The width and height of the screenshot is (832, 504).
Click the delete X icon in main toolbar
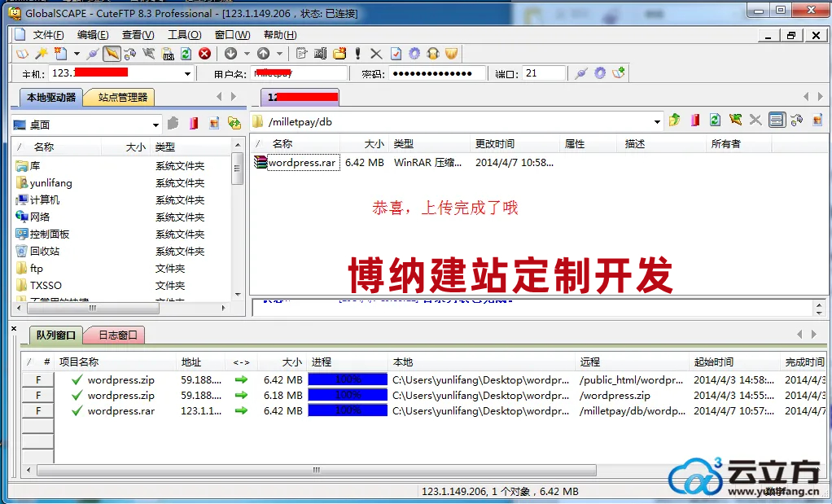(x=375, y=54)
